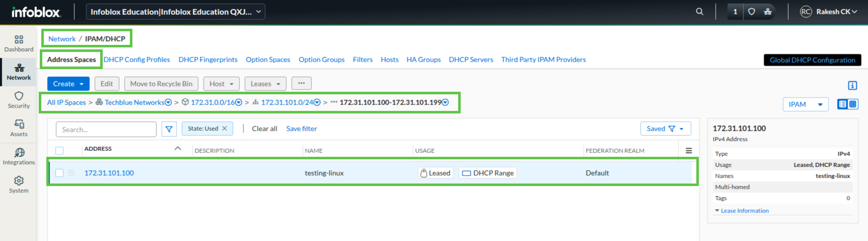Screen dimensions: 868x241
Task: Open the Create dropdown
Action: [x=68, y=84]
